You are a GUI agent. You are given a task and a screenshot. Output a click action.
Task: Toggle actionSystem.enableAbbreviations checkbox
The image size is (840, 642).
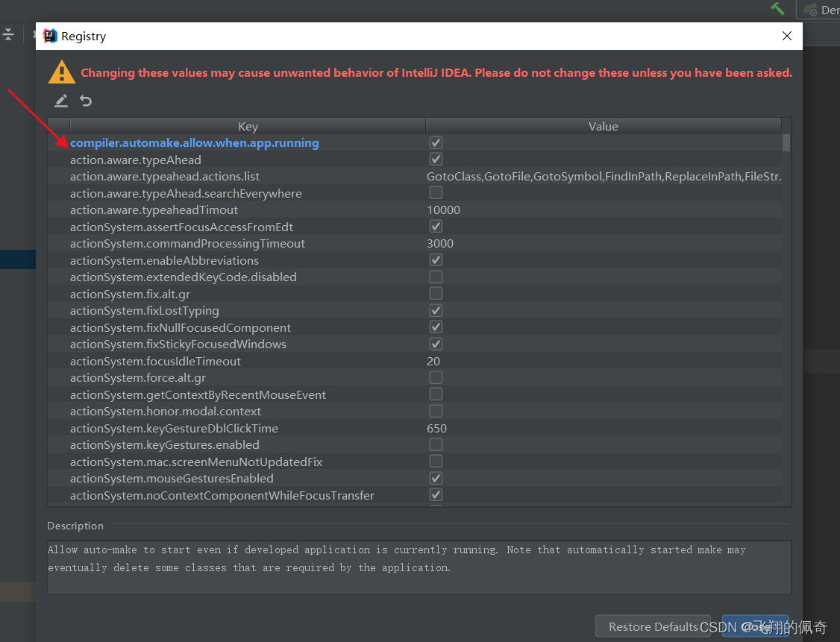[x=436, y=260]
